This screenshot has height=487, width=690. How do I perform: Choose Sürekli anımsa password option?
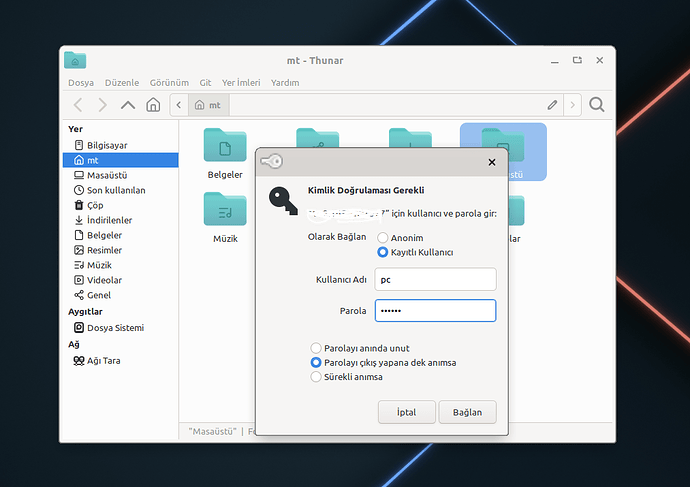[x=317, y=377]
